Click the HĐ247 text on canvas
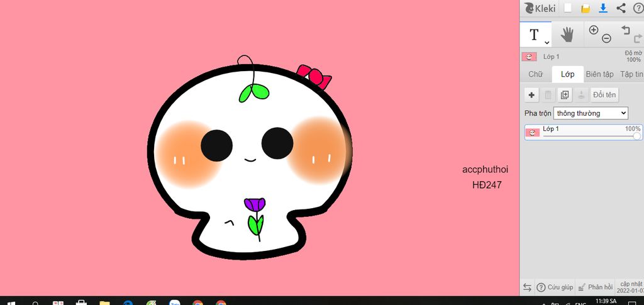Image resolution: width=644 pixels, height=305 pixels. pyautogui.click(x=487, y=185)
